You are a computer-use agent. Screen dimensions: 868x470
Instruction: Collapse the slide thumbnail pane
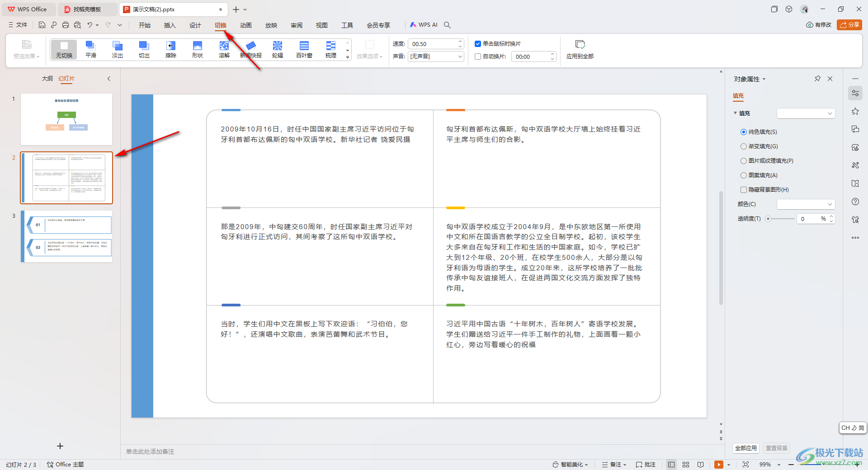[109, 79]
